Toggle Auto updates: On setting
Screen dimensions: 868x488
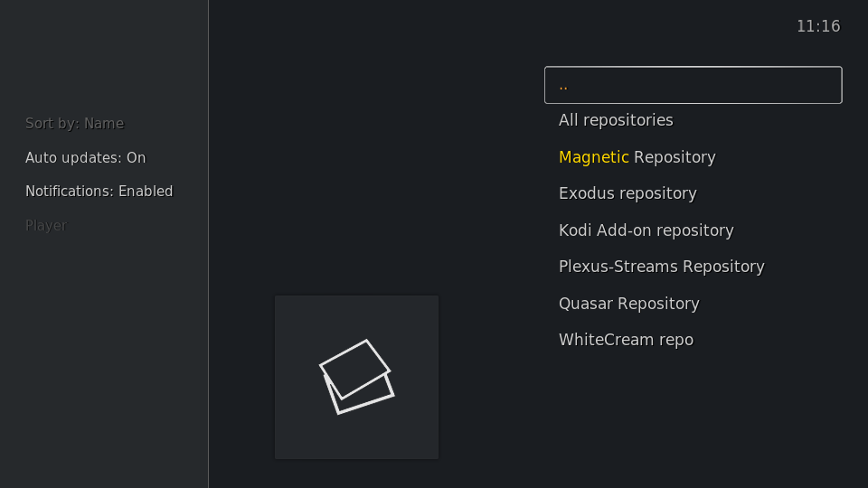(86, 157)
